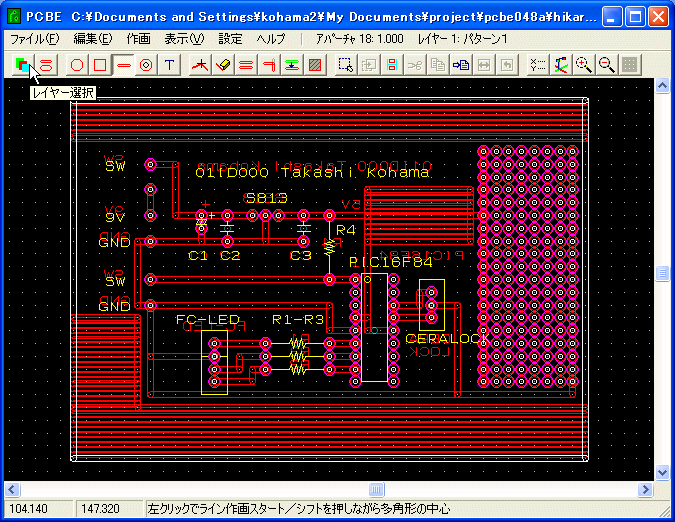Select the circle drawing tool
This screenshot has width=675, height=522.
(77, 64)
